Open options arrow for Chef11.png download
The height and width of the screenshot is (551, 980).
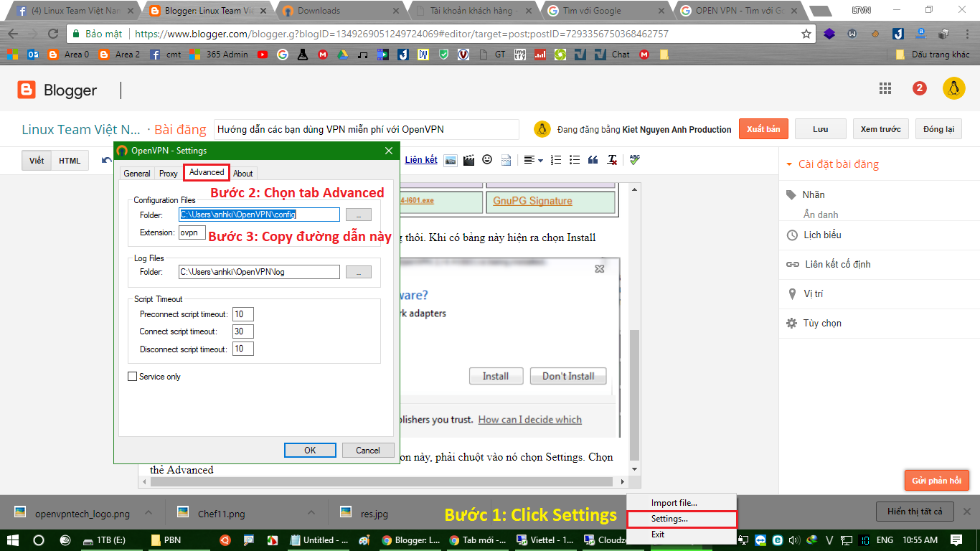(311, 513)
